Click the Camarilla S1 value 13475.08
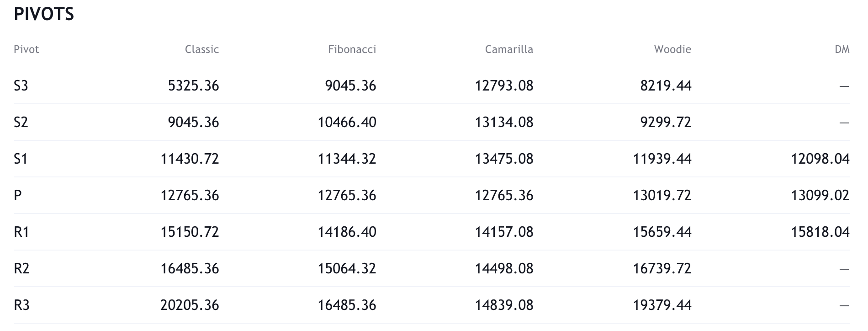The image size is (868, 331). click(x=504, y=159)
